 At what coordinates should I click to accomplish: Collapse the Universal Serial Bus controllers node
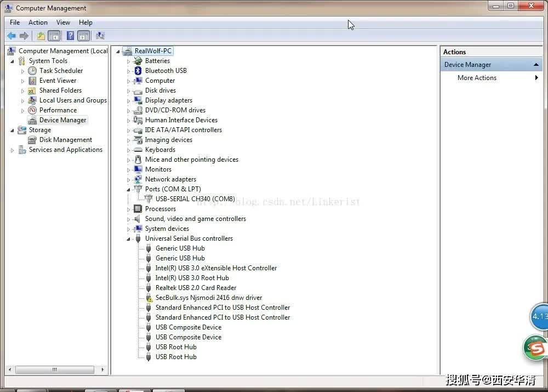click(x=128, y=238)
